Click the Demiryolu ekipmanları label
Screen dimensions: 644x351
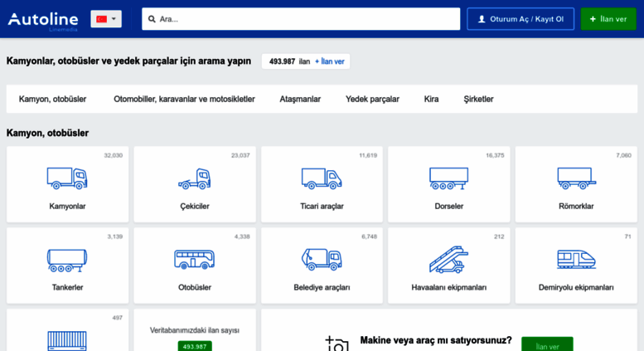tap(576, 287)
